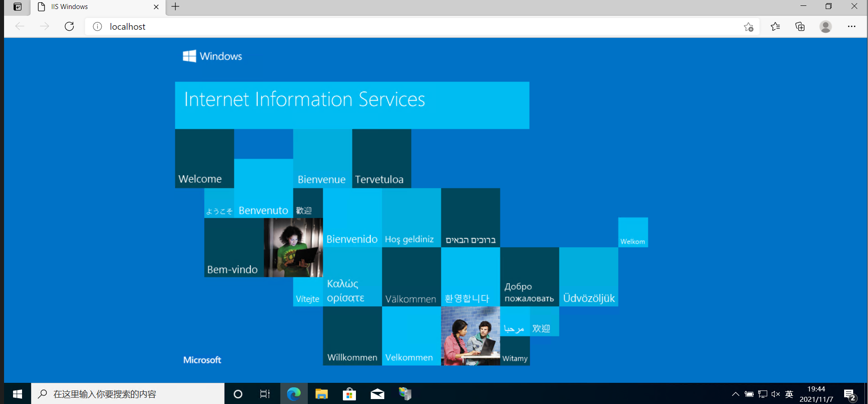The width and height of the screenshot is (868, 404).
Task: Click the two students photo tile
Action: tap(471, 336)
